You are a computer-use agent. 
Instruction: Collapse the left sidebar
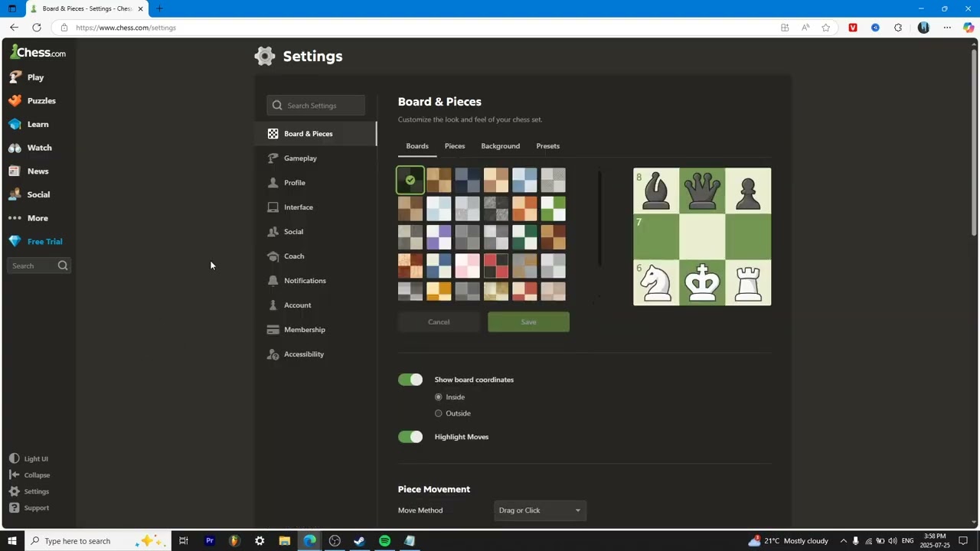point(30,475)
